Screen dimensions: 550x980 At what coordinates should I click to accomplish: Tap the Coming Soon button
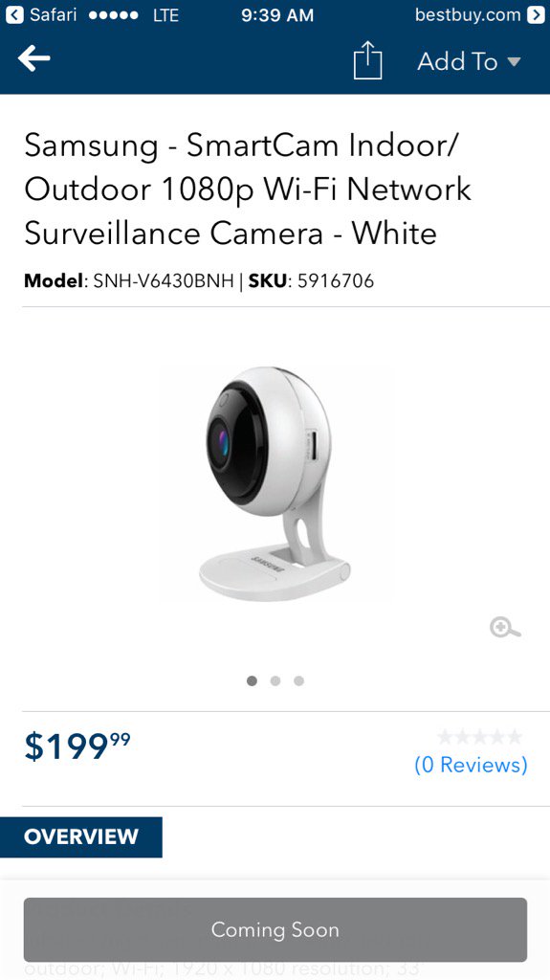point(275,929)
